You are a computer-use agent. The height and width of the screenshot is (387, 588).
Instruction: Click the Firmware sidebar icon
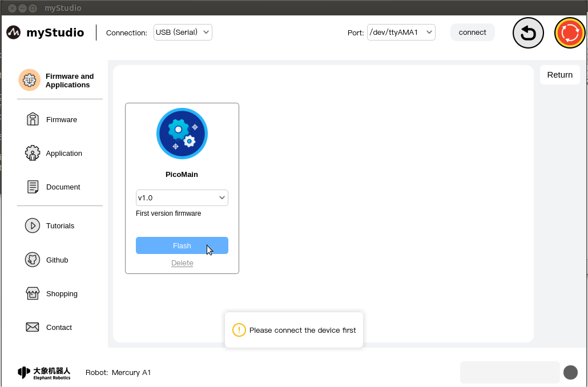(x=33, y=119)
